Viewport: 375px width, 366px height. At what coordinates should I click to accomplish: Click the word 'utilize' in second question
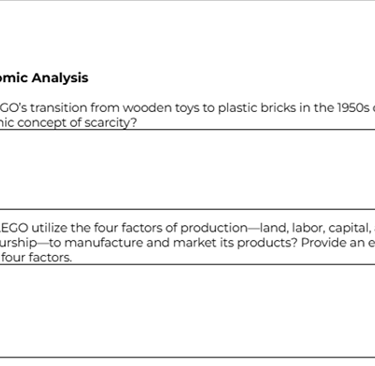click(49, 228)
